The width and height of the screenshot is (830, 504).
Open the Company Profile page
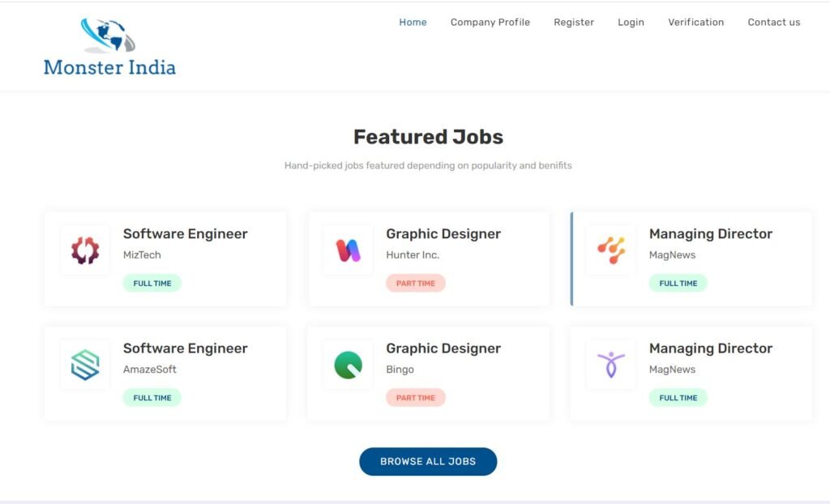(490, 22)
